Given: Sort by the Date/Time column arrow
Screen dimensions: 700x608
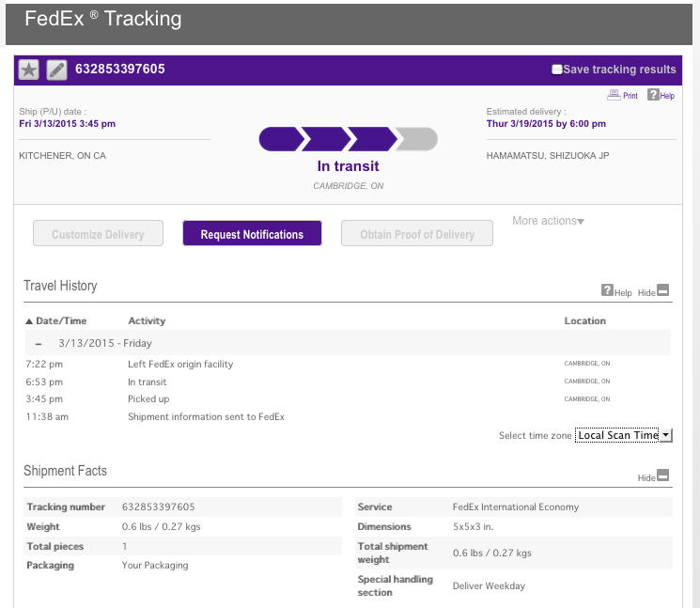Looking at the screenshot, I should point(29,321).
